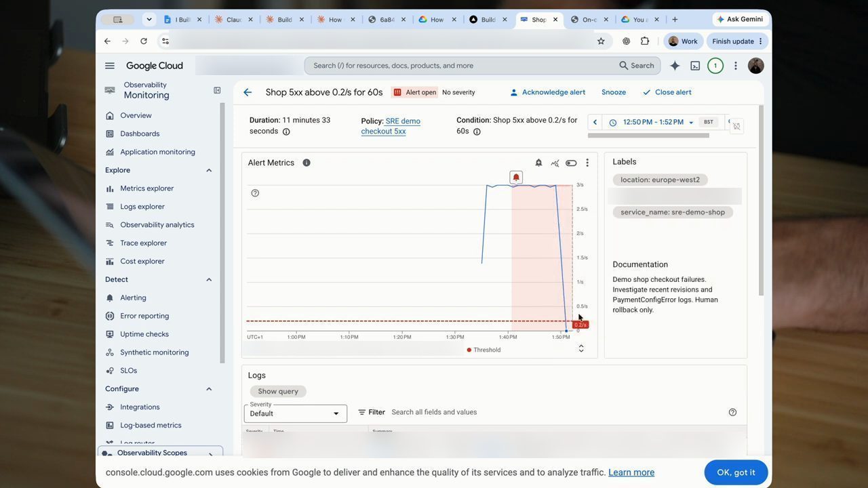Bookmark this page with star icon
Screen dimensions: 868x488
pos(601,41)
